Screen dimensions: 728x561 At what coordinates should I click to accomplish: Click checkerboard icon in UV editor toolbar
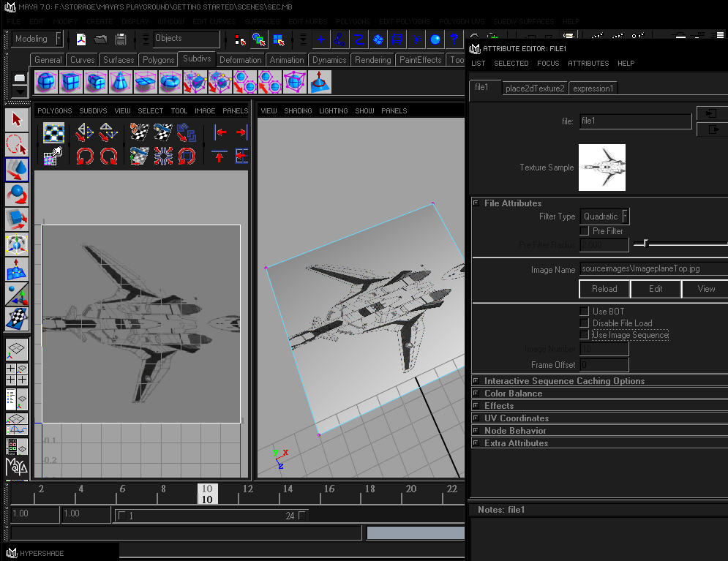click(54, 132)
